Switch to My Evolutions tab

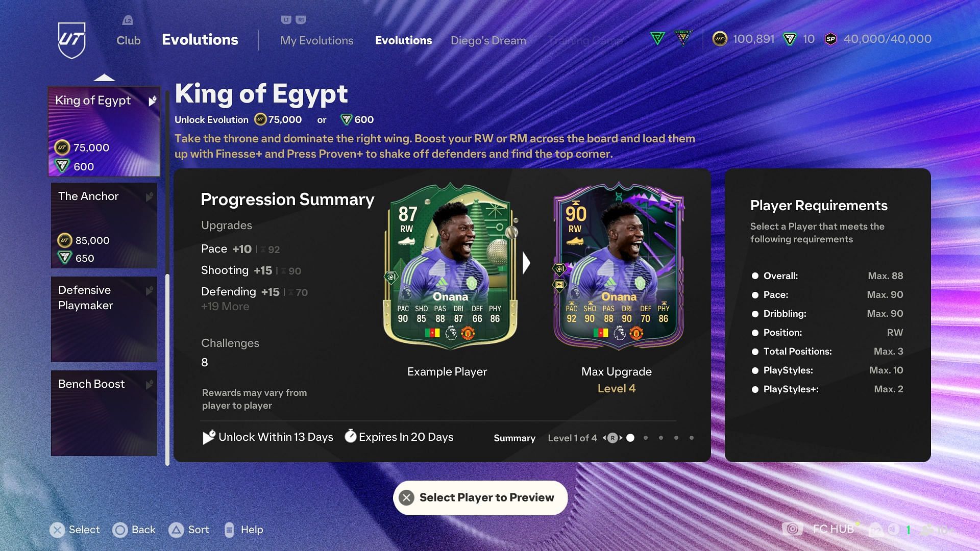(x=316, y=39)
